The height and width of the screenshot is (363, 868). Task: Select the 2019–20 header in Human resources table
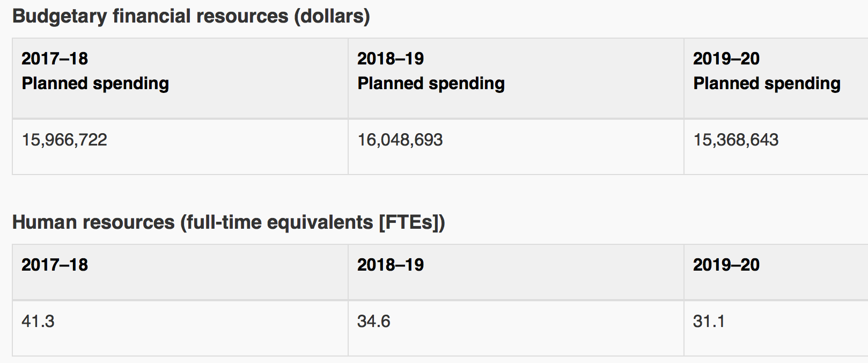click(726, 265)
